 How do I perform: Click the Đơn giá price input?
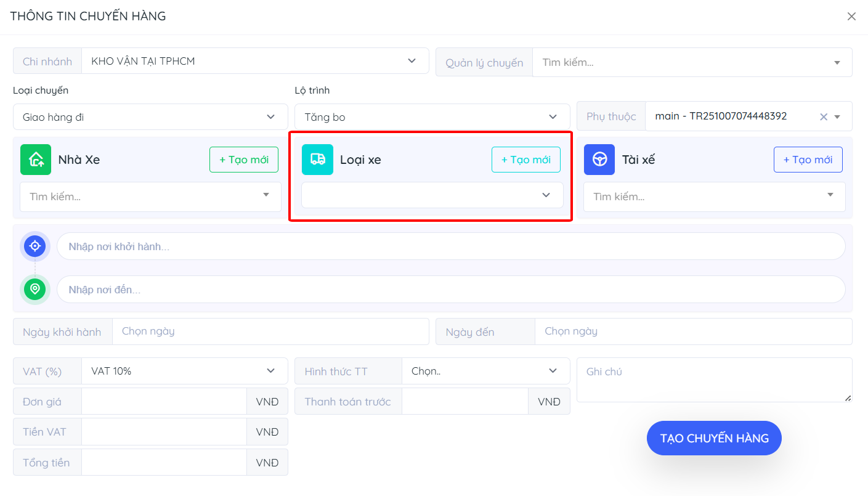click(164, 402)
